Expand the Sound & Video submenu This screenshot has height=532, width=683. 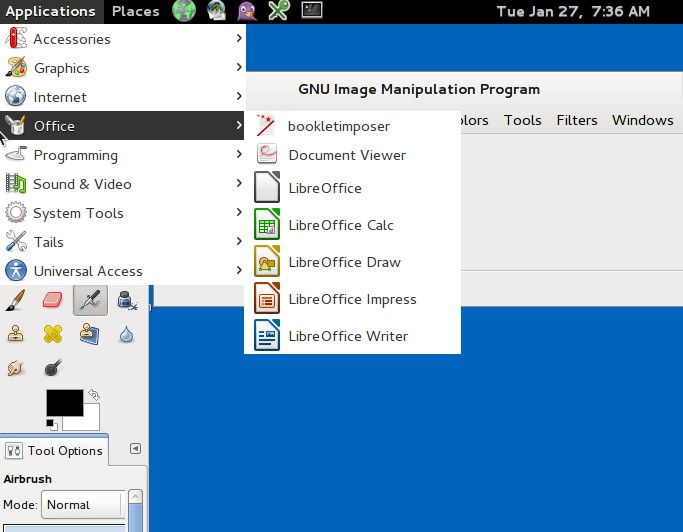pyautogui.click(x=122, y=184)
